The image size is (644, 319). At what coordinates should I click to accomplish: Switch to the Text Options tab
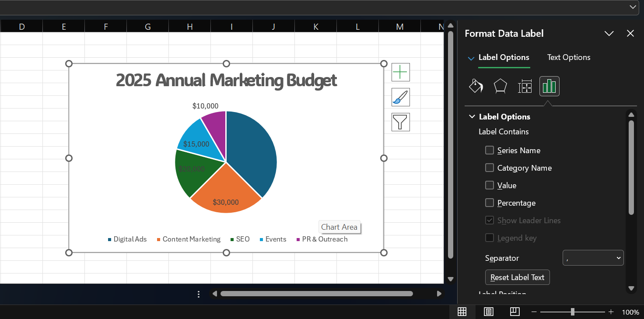pos(569,57)
